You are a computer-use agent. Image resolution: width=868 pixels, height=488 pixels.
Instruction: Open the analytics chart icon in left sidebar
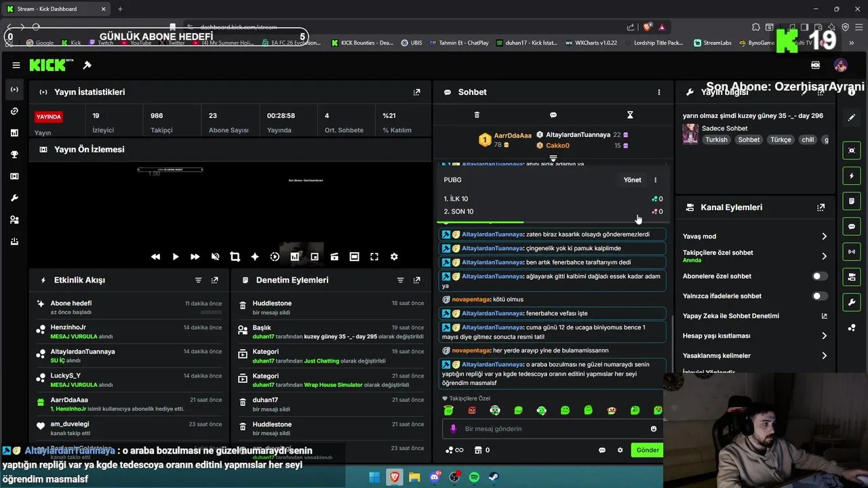pos(14,133)
